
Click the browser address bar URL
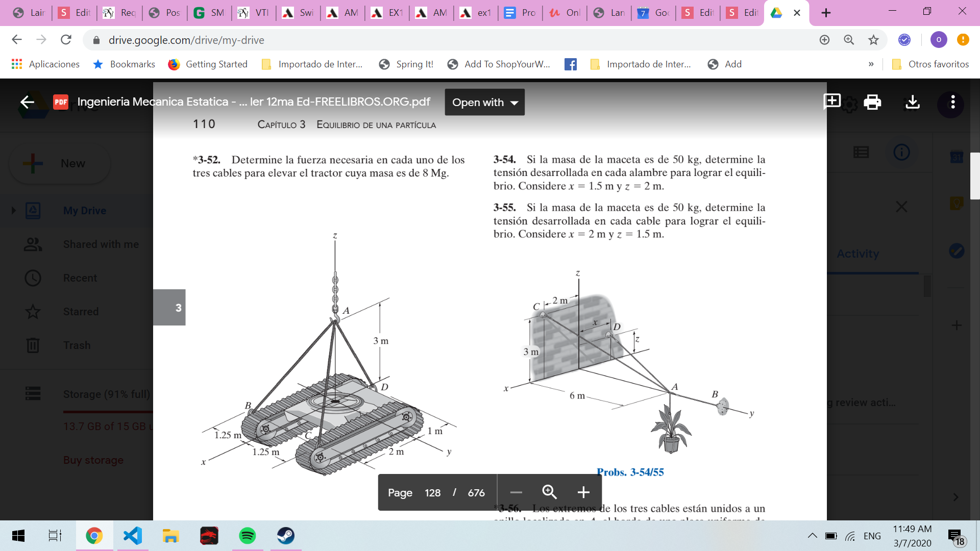pyautogui.click(x=186, y=40)
